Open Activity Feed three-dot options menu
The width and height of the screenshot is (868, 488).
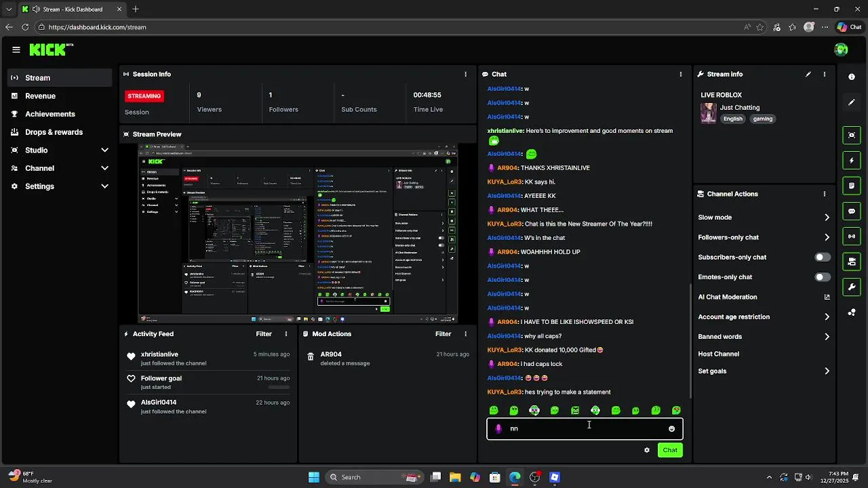(286, 334)
